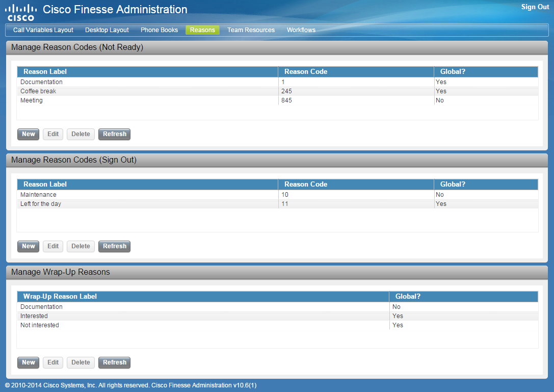Image resolution: width=554 pixels, height=392 pixels.
Task: Sort Not Ready table by Global? header
Action: pyautogui.click(x=486, y=72)
